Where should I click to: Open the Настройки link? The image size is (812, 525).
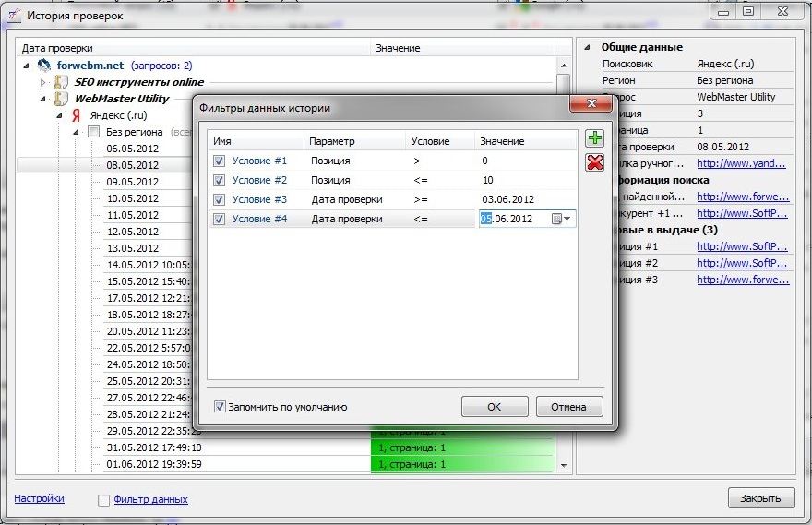[x=39, y=498]
